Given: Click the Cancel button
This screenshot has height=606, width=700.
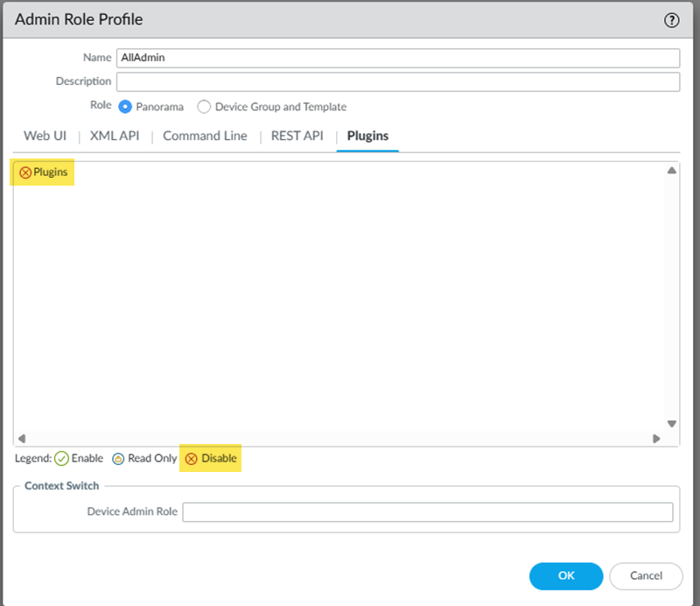Looking at the screenshot, I should pos(646,575).
